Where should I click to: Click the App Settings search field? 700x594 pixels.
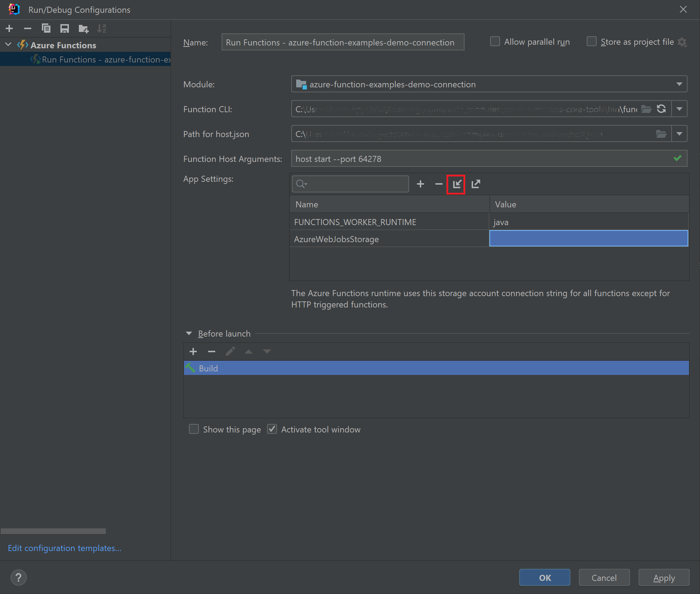[x=351, y=184]
